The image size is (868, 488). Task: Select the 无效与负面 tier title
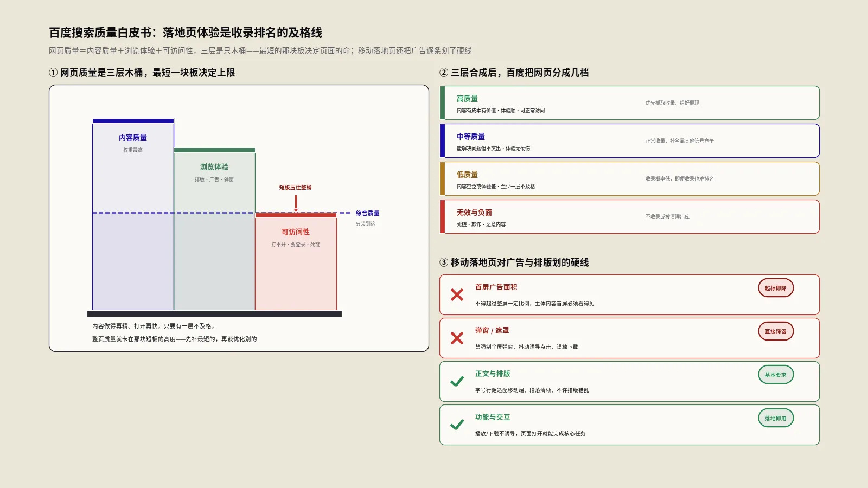pos(474,213)
